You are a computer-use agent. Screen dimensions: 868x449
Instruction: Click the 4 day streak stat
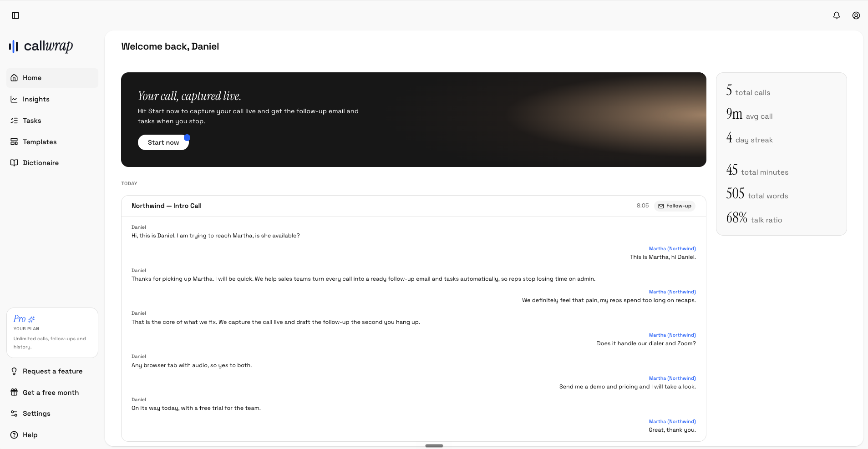click(749, 138)
